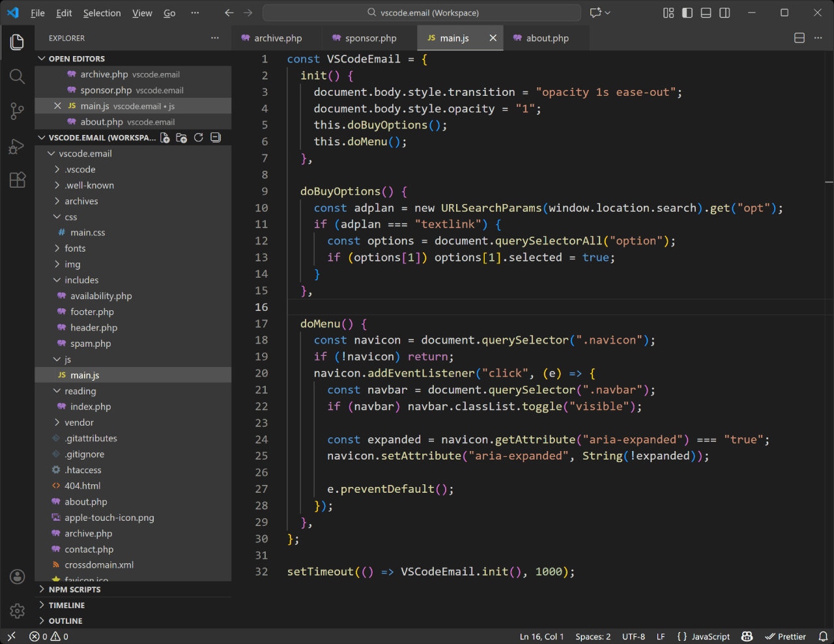Toggle the primary side bar visibility

point(687,13)
